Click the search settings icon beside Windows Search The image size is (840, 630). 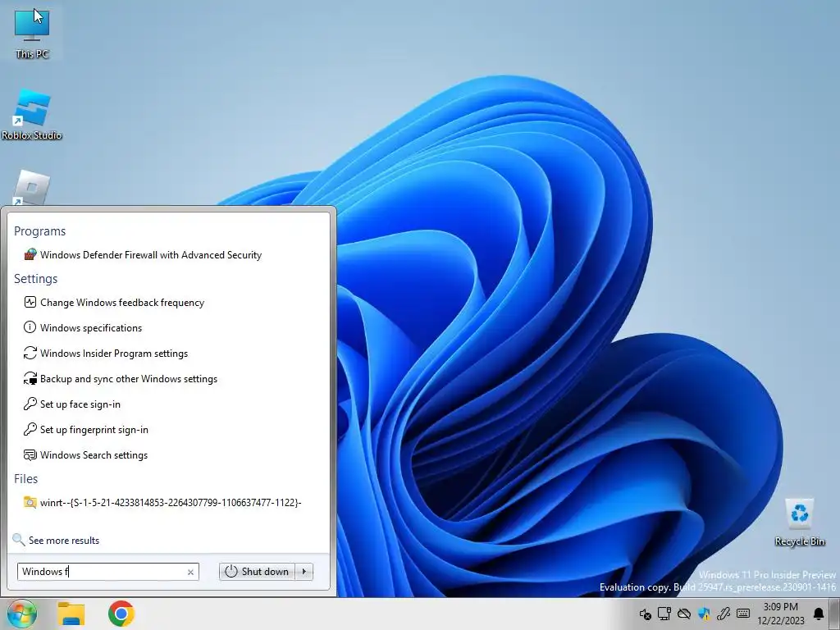(x=30, y=454)
